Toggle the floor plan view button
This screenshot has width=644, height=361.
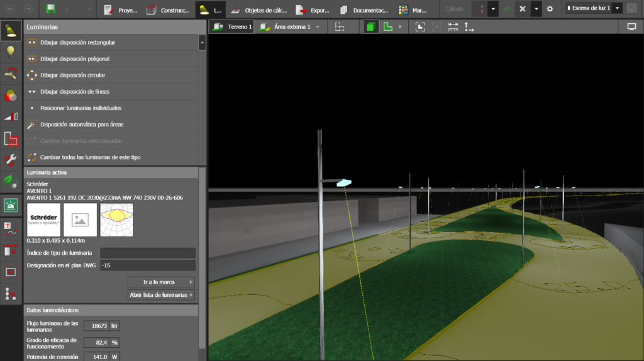tap(388, 27)
